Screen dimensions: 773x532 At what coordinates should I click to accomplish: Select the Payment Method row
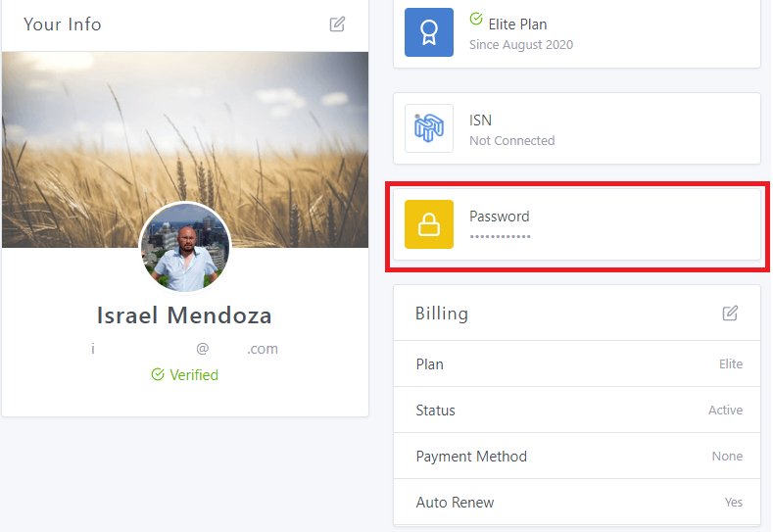[x=577, y=457]
